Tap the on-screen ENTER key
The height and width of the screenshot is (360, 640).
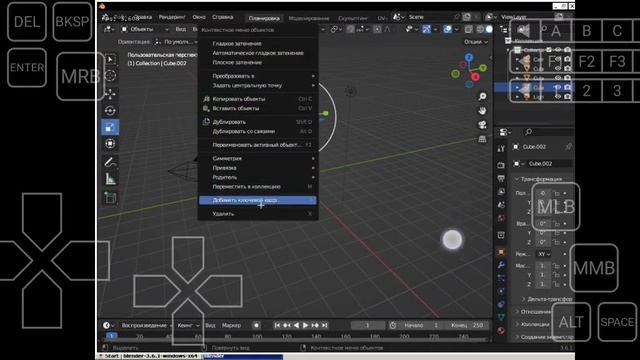tap(27, 67)
